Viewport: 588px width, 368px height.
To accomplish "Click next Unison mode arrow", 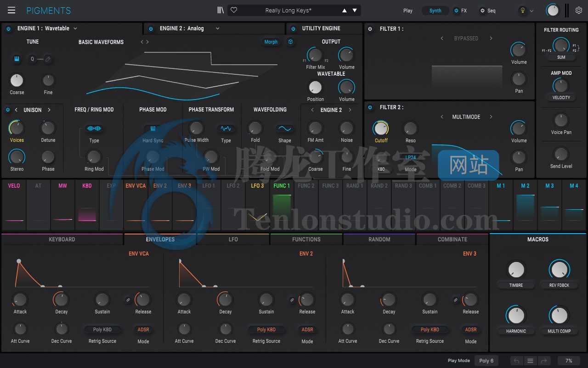I will tap(49, 110).
